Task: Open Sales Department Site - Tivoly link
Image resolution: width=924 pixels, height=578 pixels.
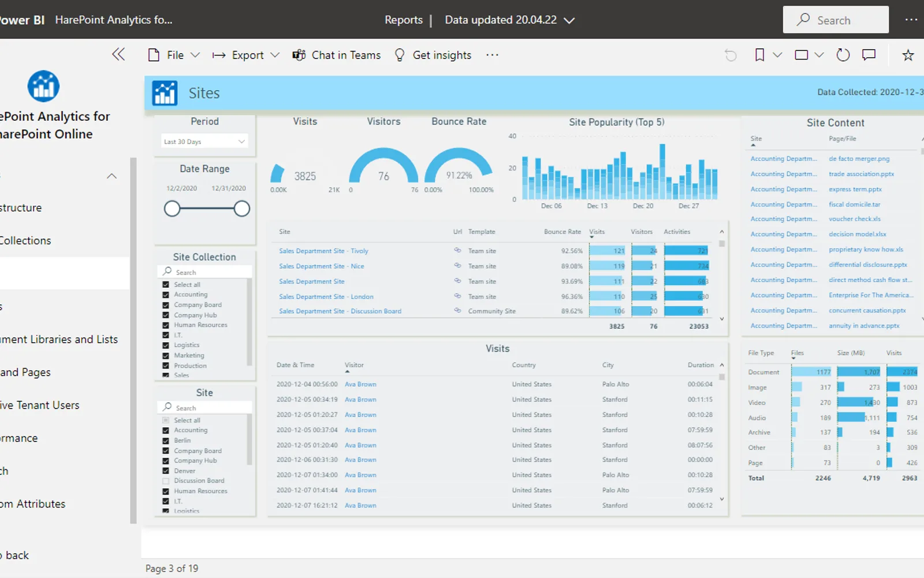Action: point(323,251)
